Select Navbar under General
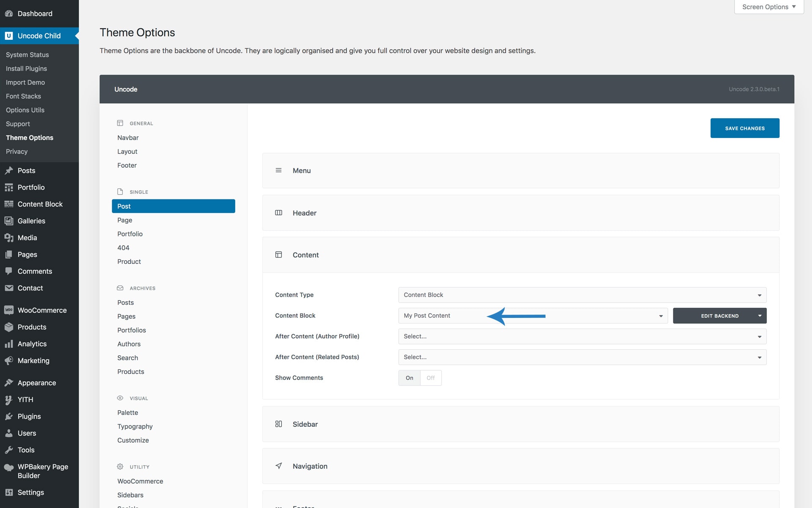This screenshot has width=812, height=508. point(128,138)
